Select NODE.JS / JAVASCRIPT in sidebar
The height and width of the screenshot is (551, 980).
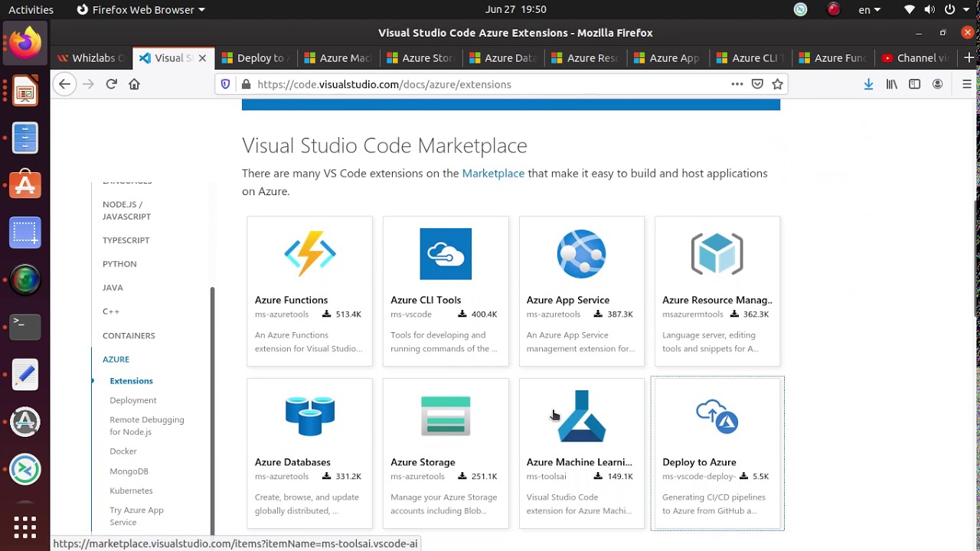tap(126, 210)
